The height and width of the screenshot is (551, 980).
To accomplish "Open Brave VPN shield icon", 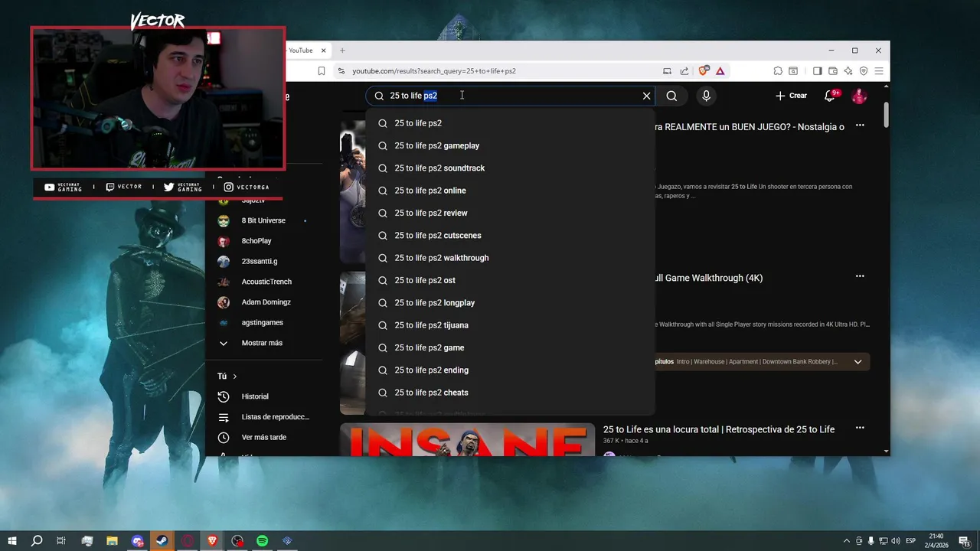I will 864,70.
